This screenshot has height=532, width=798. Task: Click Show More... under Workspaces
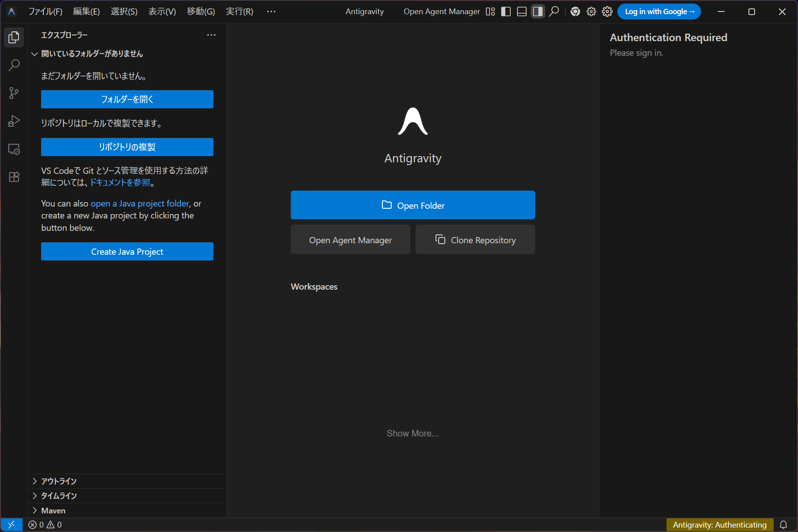[413, 433]
